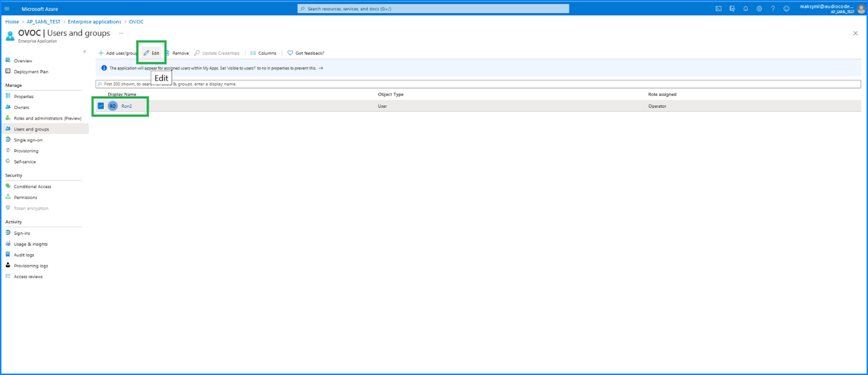
Task: Click the help question mark icon
Action: pos(773,9)
